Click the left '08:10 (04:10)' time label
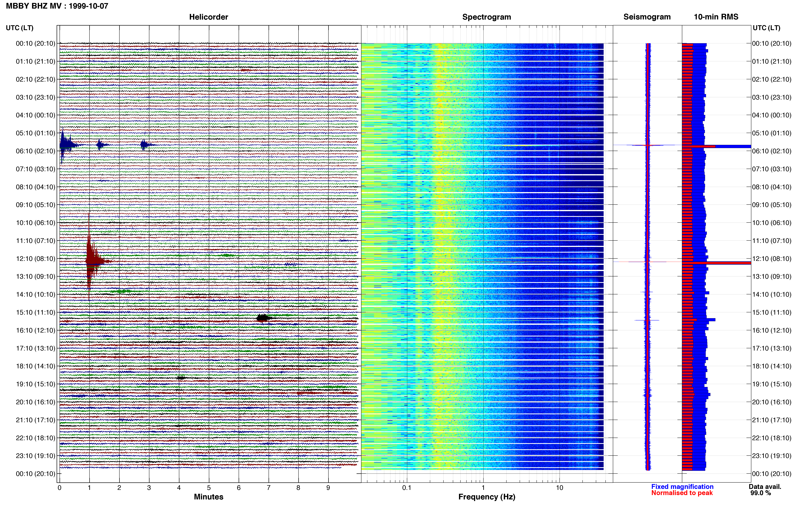Viewport: 812px width, 508px height. 36,187
